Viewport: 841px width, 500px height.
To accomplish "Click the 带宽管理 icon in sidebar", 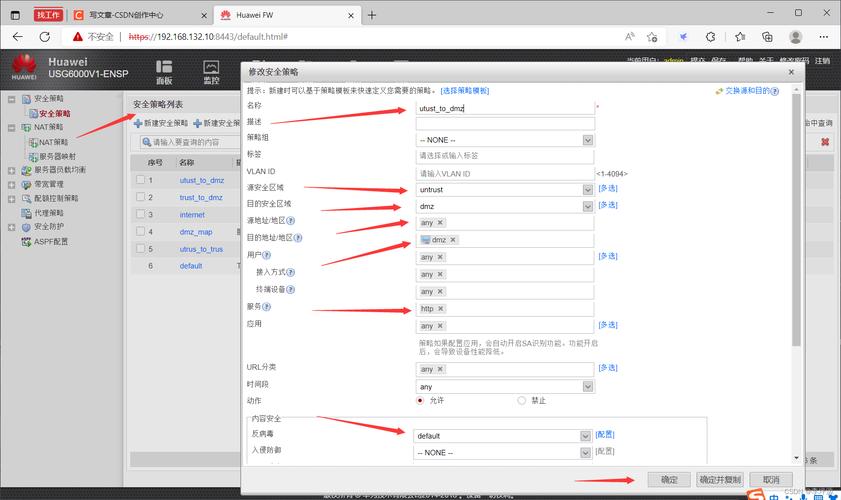I will click(x=26, y=185).
